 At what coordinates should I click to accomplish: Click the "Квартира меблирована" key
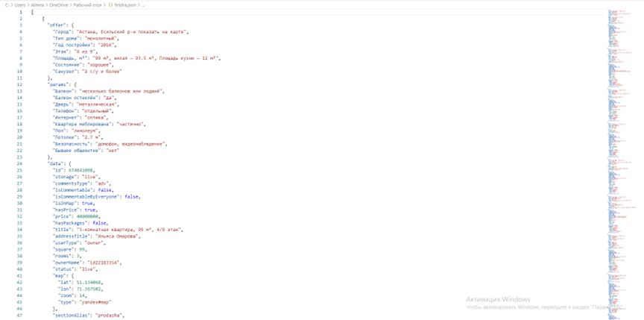click(82, 124)
